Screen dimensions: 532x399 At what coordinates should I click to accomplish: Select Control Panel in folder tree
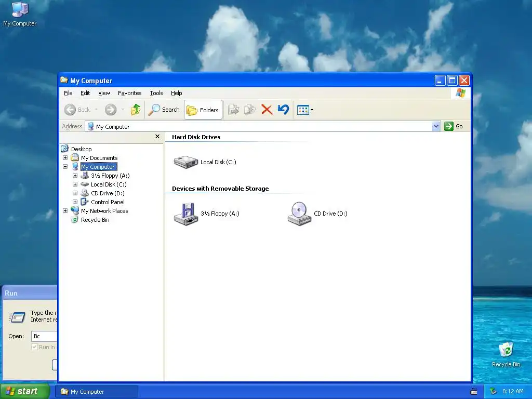point(108,202)
